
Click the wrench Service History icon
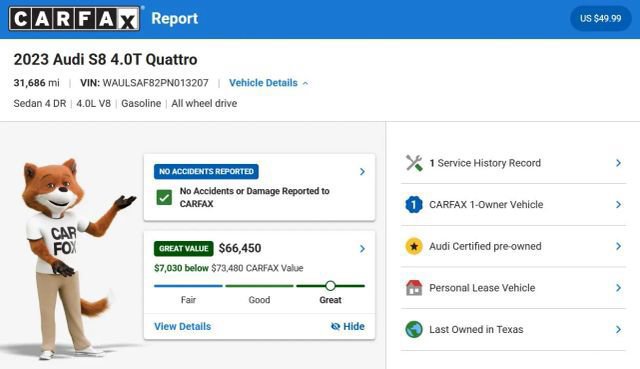point(414,163)
